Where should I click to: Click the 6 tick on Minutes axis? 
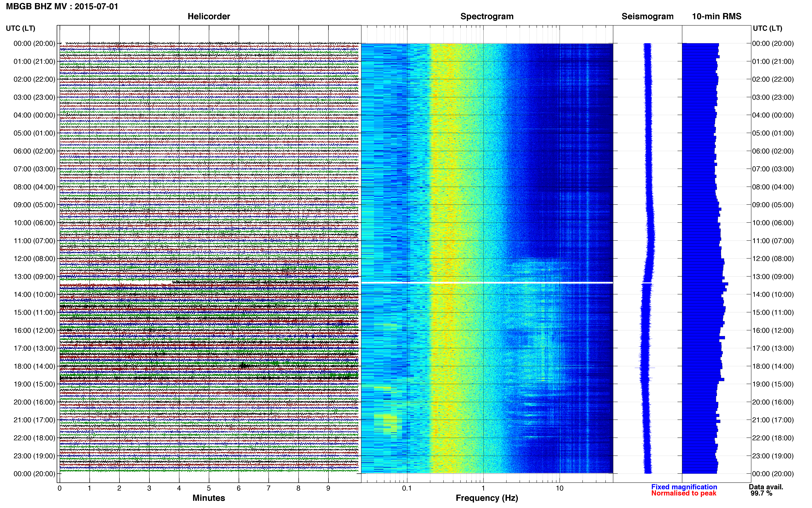(239, 488)
